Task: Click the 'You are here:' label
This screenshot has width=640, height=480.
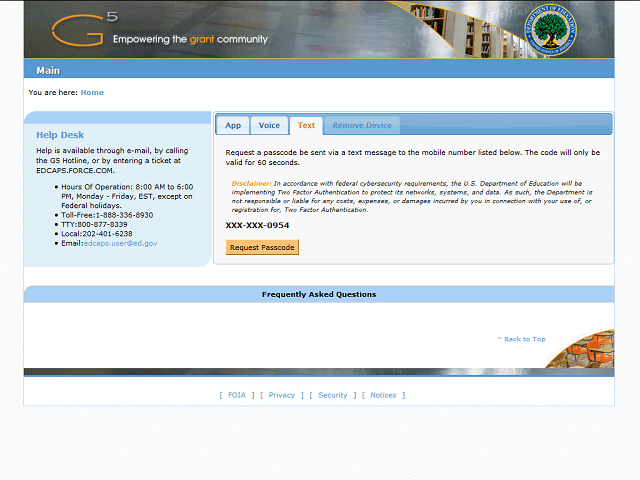Action: pos(53,93)
